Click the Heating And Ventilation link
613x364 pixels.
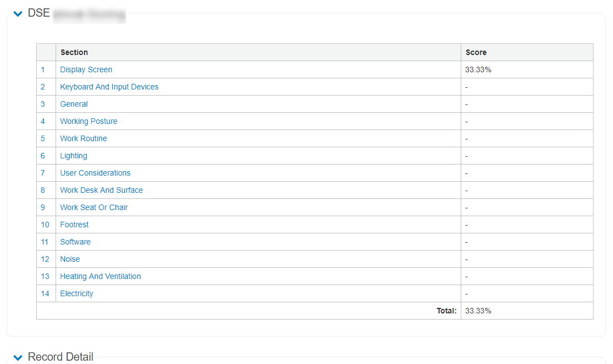100,276
